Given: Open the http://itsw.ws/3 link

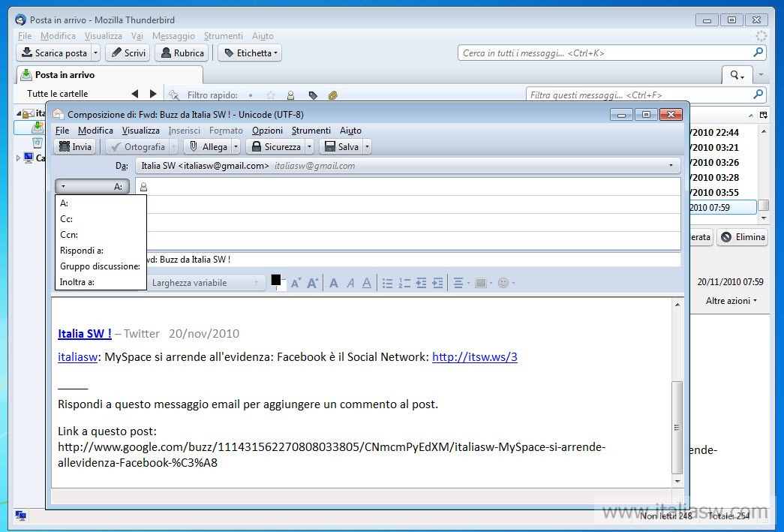Looking at the screenshot, I should click(474, 357).
